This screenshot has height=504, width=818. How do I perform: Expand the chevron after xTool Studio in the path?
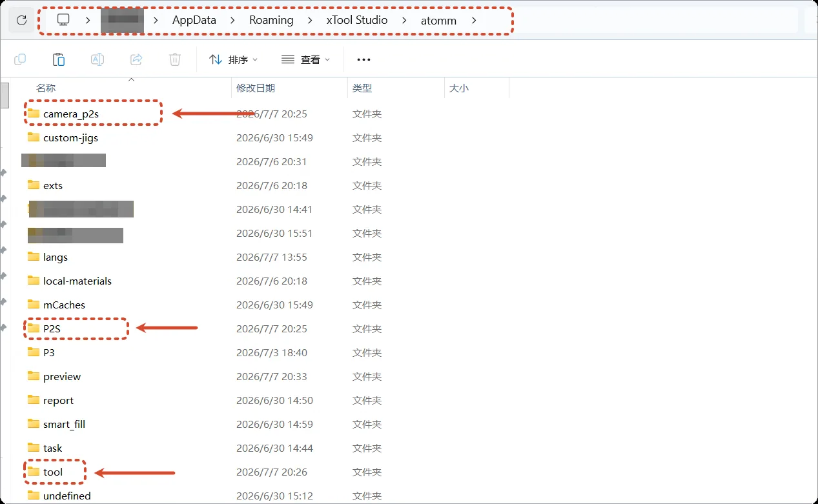pyautogui.click(x=404, y=20)
